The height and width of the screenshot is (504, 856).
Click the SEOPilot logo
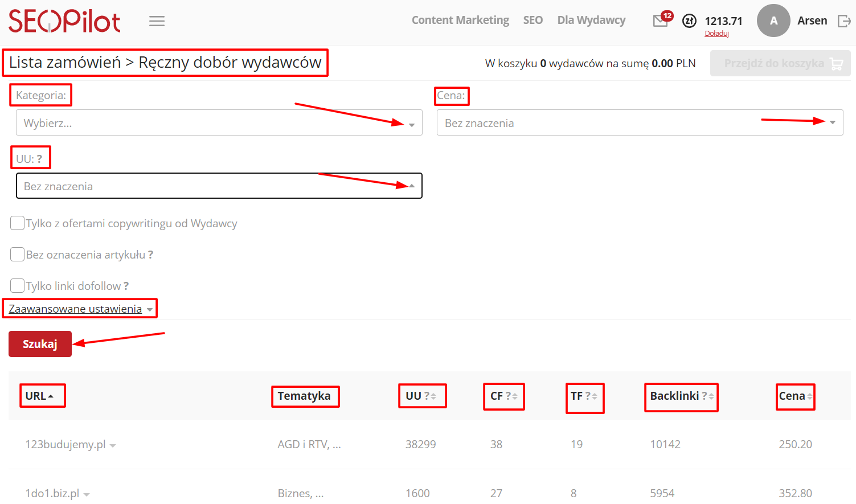point(64,21)
